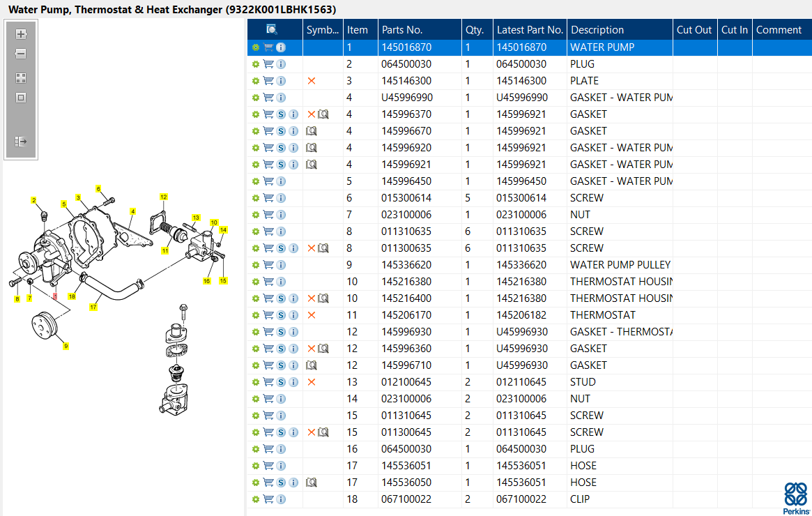Open info for item 2 PLUG
The height and width of the screenshot is (516, 812).
pos(281,64)
